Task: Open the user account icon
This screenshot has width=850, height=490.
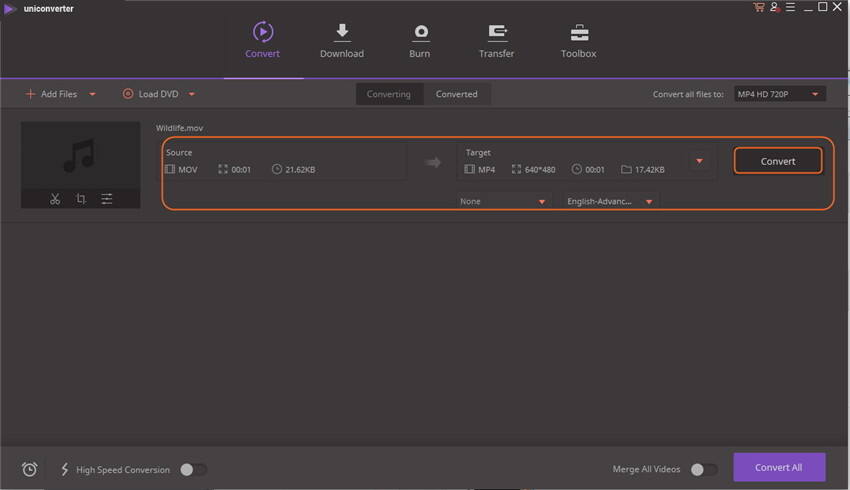Action: tap(775, 7)
